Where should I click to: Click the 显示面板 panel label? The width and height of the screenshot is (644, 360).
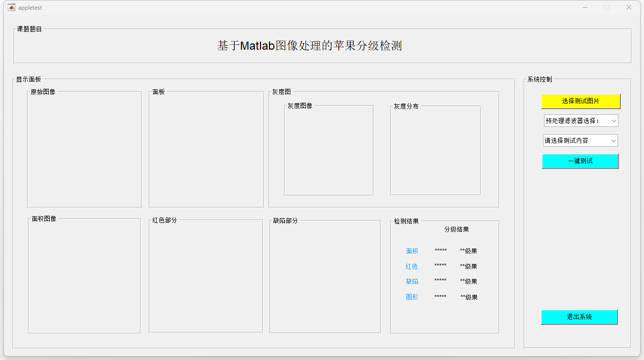pos(29,79)
